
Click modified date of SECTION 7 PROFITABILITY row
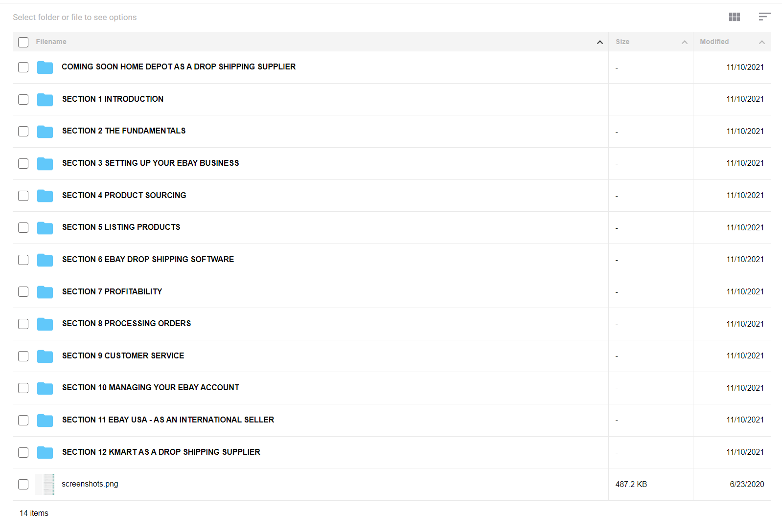point(745,291)
